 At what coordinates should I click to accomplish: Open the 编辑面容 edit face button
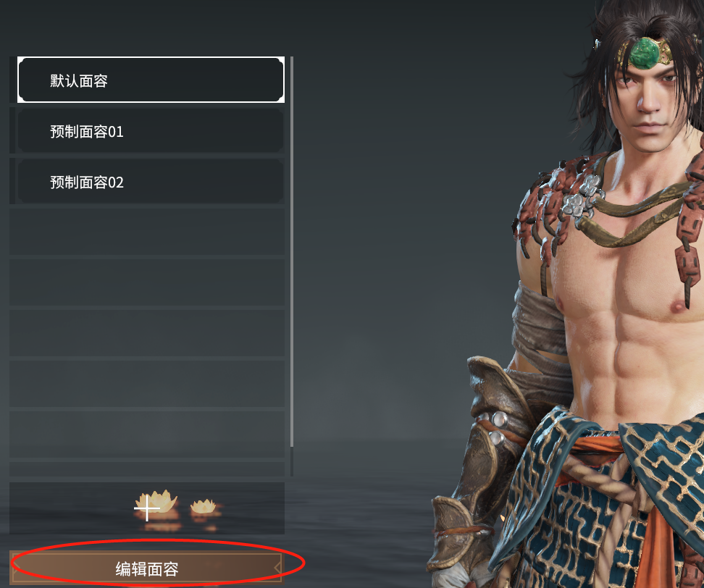[x=147, y=568]
